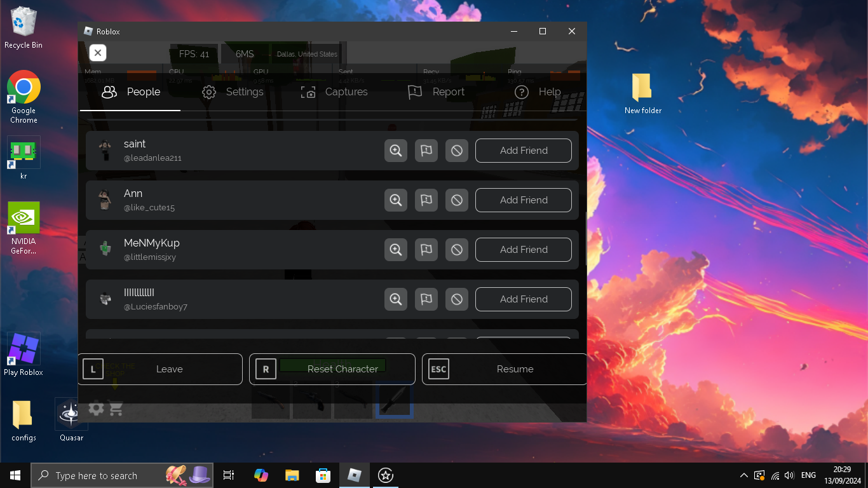
Task: Click saint's avatar thumbnail
Action: pyautogui.click(x=105, y=151)
